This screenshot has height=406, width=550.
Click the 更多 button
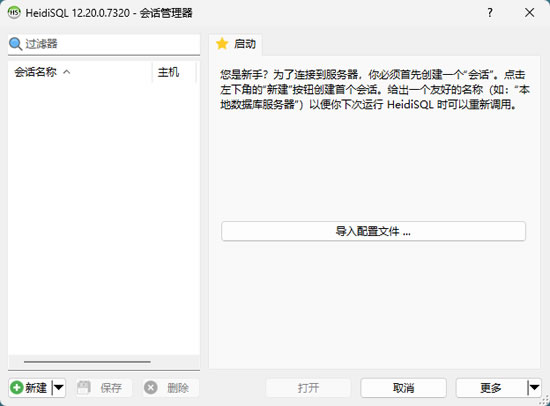coord(491,388)
